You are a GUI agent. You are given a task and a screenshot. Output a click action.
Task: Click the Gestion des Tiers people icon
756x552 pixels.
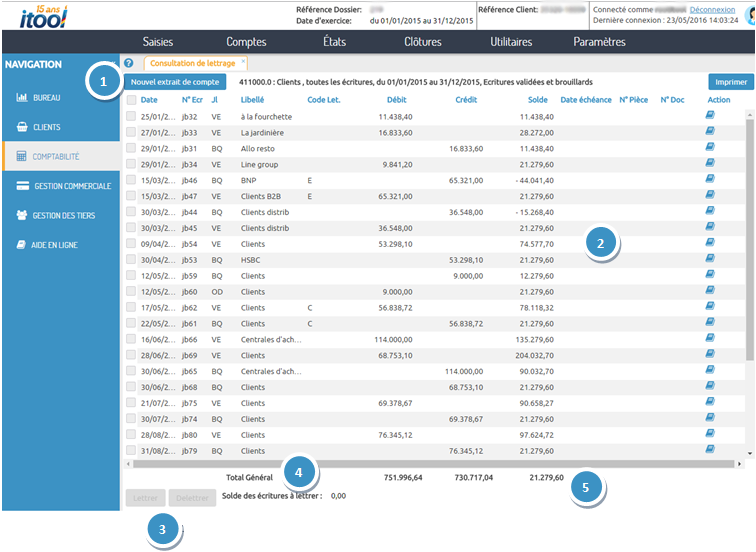pyautogui.click(x=22, y=215)
